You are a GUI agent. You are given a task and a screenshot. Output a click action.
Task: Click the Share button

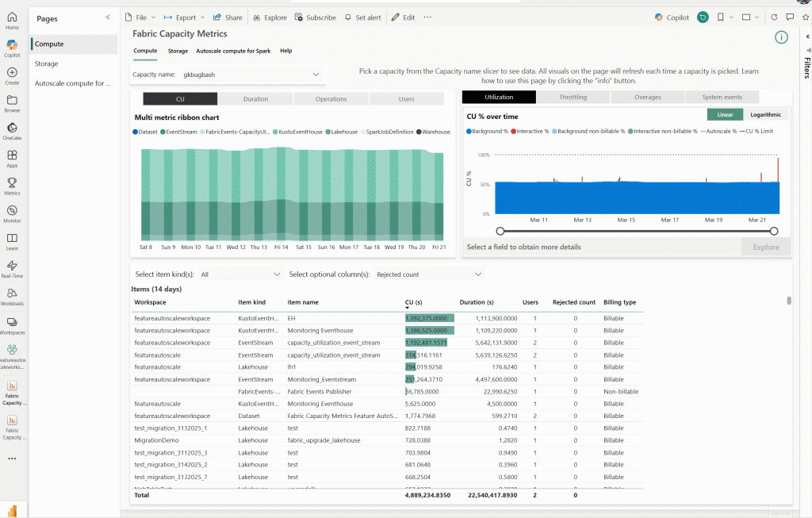click(228, 17)
